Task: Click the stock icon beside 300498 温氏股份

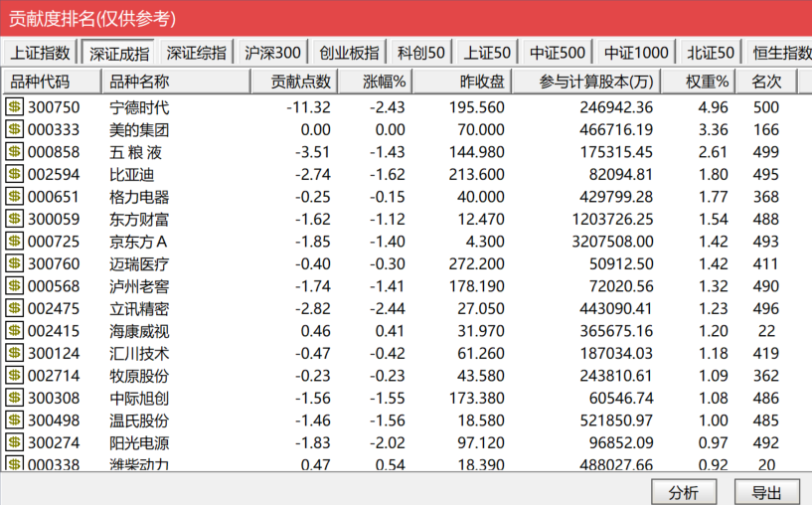Action: click(14, 421)
